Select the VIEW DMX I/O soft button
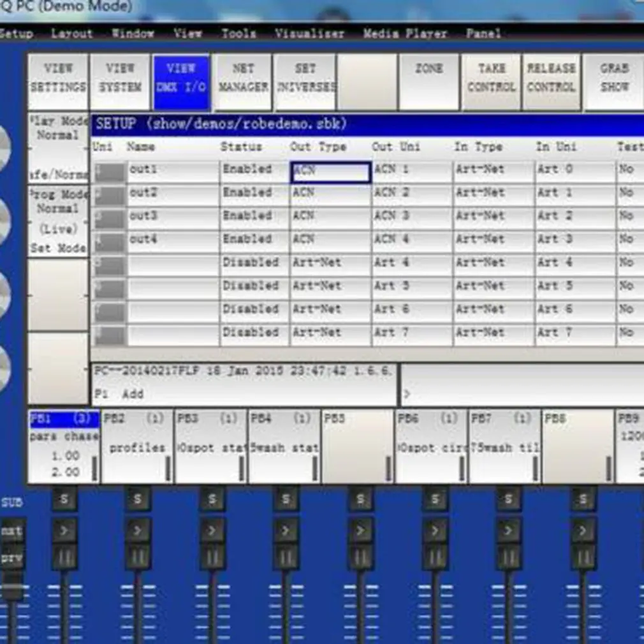The height and width of the screenshot is (644, 644). pyautogui.click(x=182, y=82)
